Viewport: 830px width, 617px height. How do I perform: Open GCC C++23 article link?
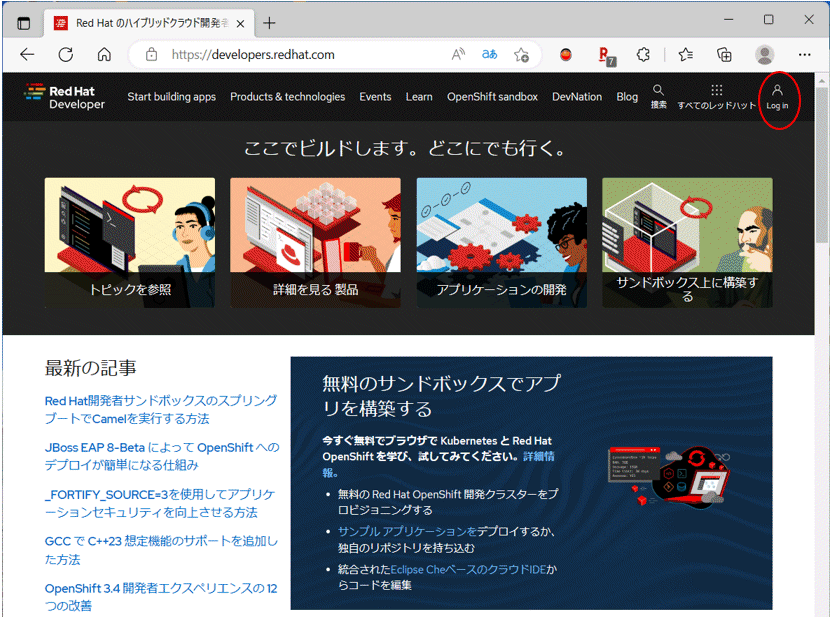161,550
